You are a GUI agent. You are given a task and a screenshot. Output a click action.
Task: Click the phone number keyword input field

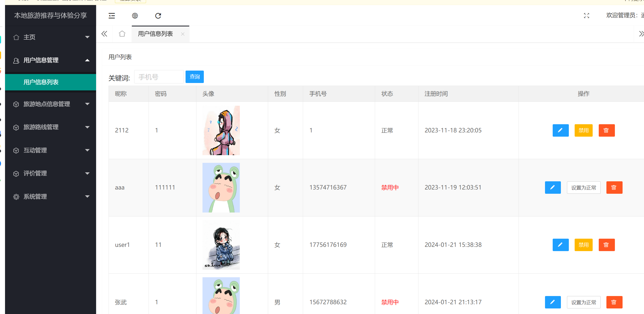coord(159,77)
